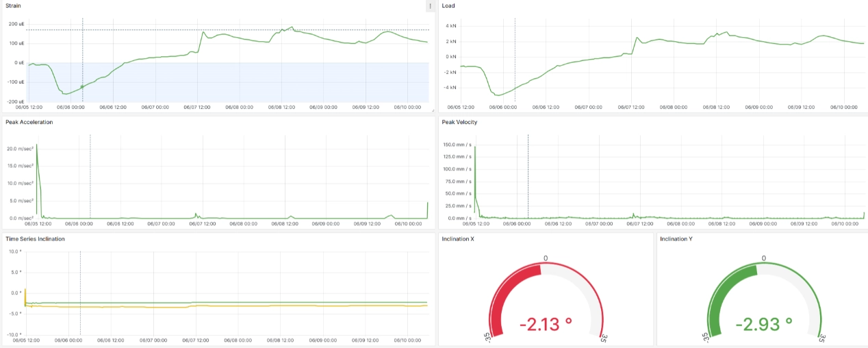Image resolution: width=868 pixels, height=348 pixels.
Task: Click the Strain panel resize handle corner
Action: pyautogui.click(x=432, y=110)
